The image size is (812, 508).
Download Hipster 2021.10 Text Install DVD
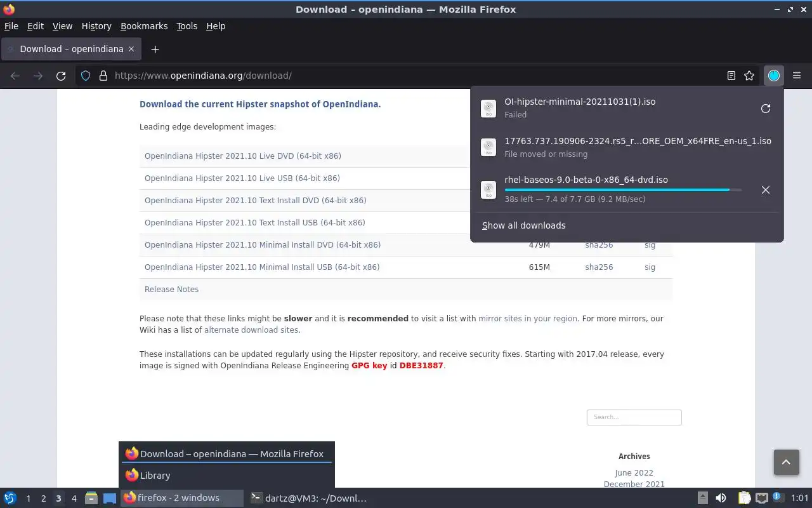point(255,201)
